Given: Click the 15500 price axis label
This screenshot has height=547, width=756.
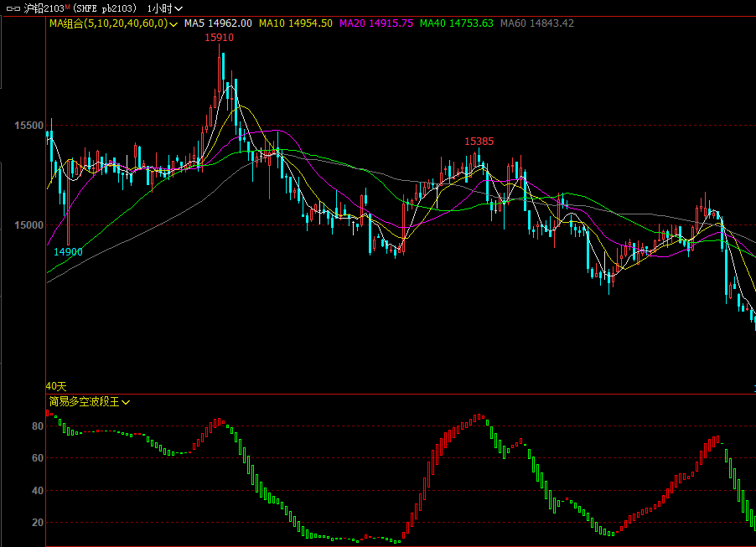Looking at the screenshot, I should tap(29, 126).
